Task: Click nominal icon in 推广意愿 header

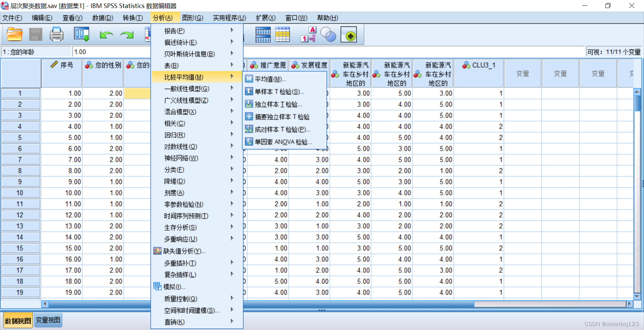Action: (254, 65)
